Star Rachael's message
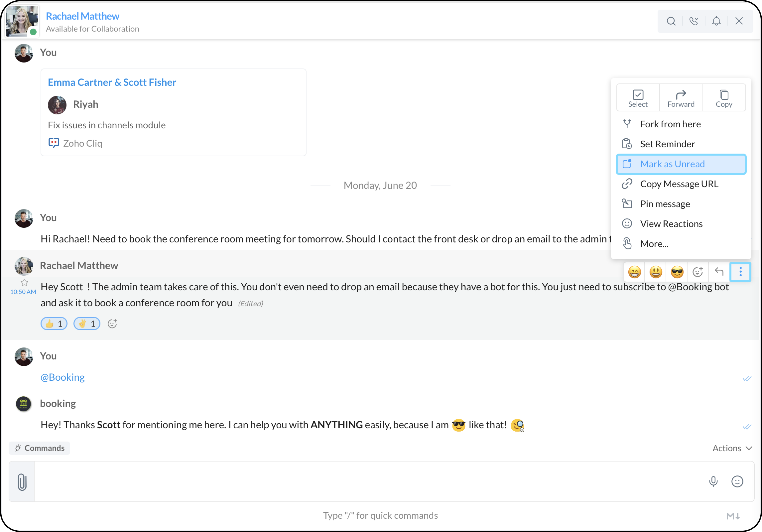762x532 pixels. click(x=24, y=283)
